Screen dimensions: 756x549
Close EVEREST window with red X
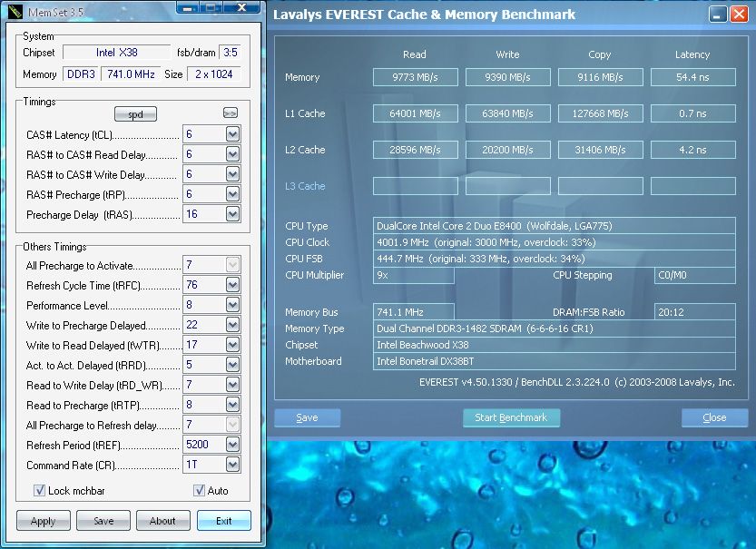739,15
